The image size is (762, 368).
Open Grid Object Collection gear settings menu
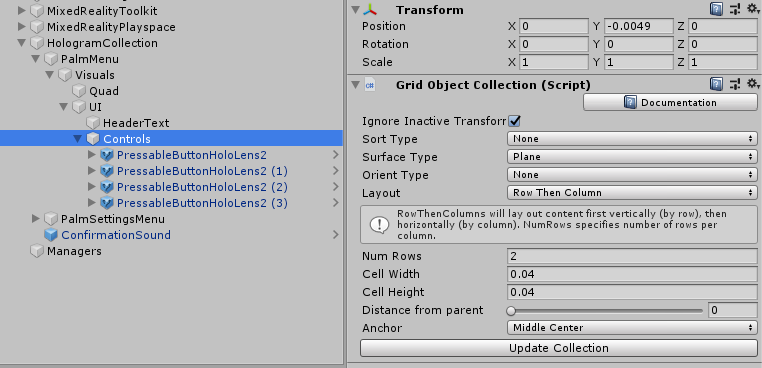click(x=753, y=84)
